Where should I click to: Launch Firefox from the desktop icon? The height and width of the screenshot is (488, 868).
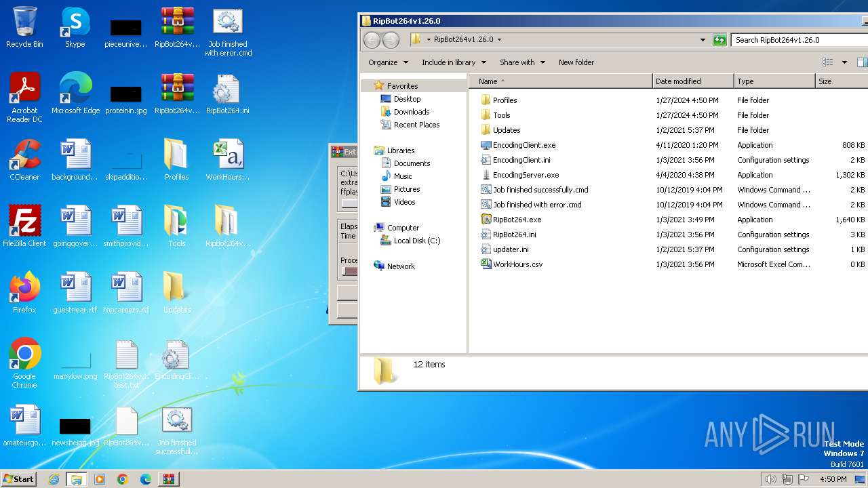(24, 293)
